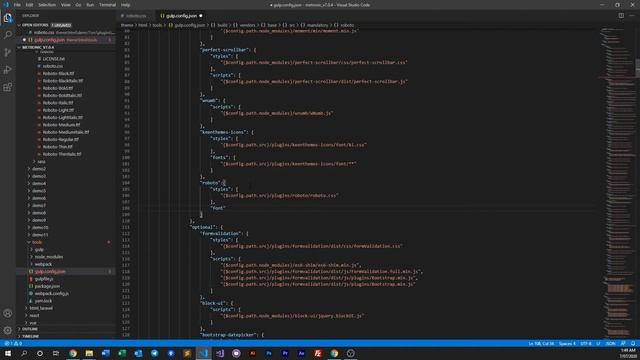Open the Explorer view in activity bar

click(x=8, y=18)
